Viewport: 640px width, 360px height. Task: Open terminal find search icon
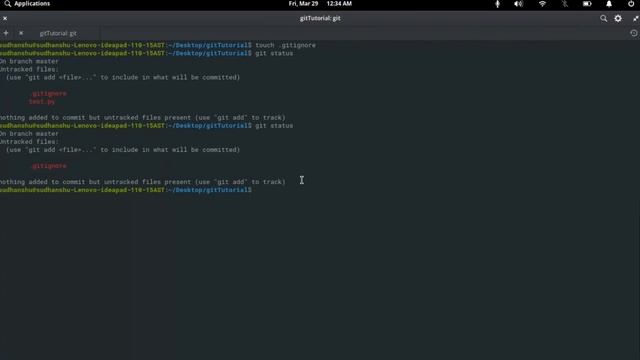603,18
